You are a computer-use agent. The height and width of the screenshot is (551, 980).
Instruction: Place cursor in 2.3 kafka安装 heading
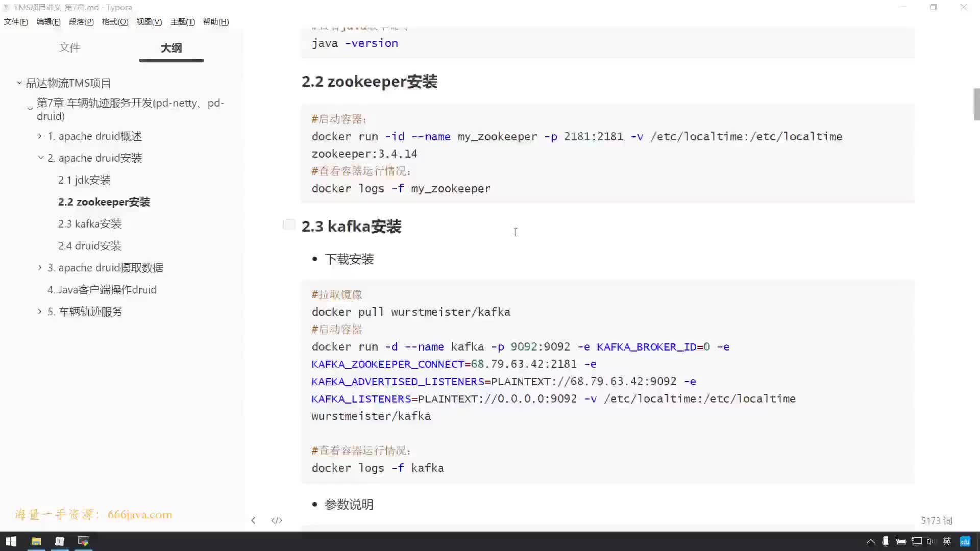tap(351, 227)
